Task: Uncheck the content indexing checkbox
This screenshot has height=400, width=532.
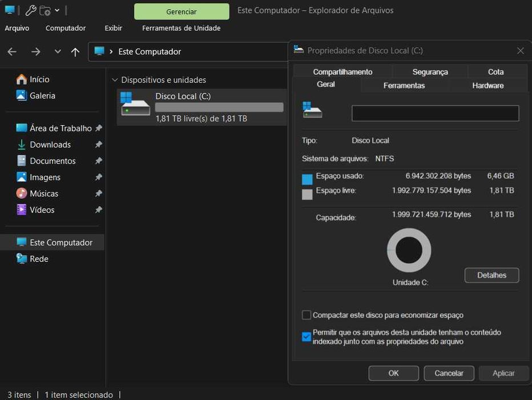Action: (307, 337)
